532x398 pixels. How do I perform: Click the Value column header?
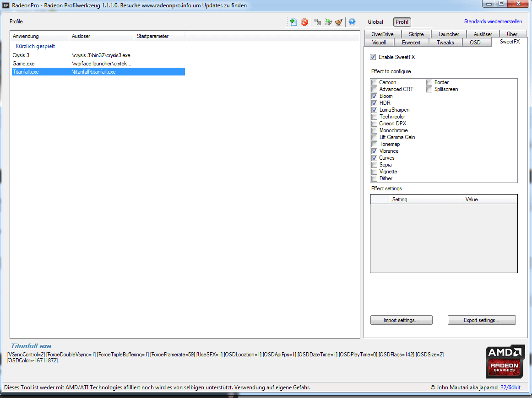tap(489, 199)
